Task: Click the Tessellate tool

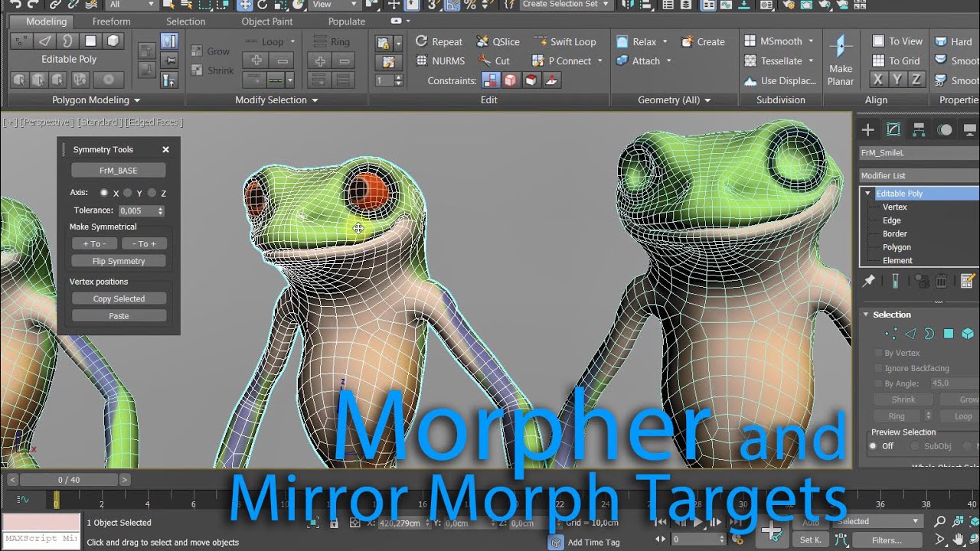Action: [773, 60]
